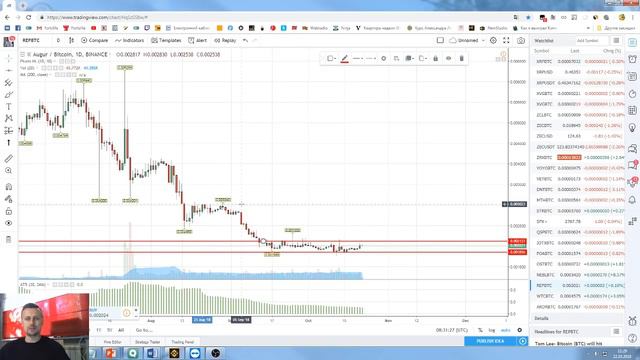Change the candle chart style icon

tap(71, 40)
